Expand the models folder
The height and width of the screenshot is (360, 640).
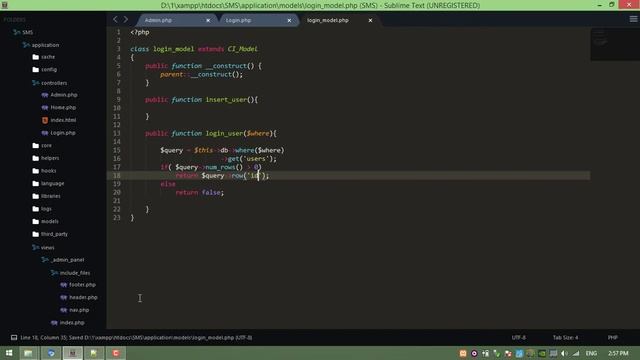pos(49,222)
